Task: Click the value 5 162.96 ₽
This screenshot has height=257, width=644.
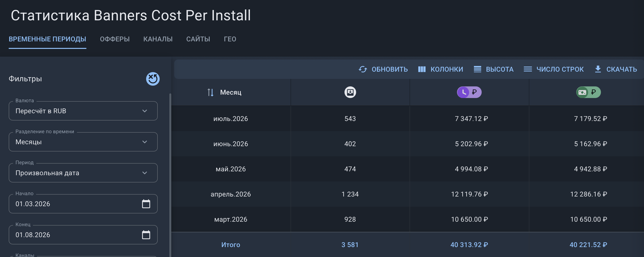Action: (x=591, y=144)
